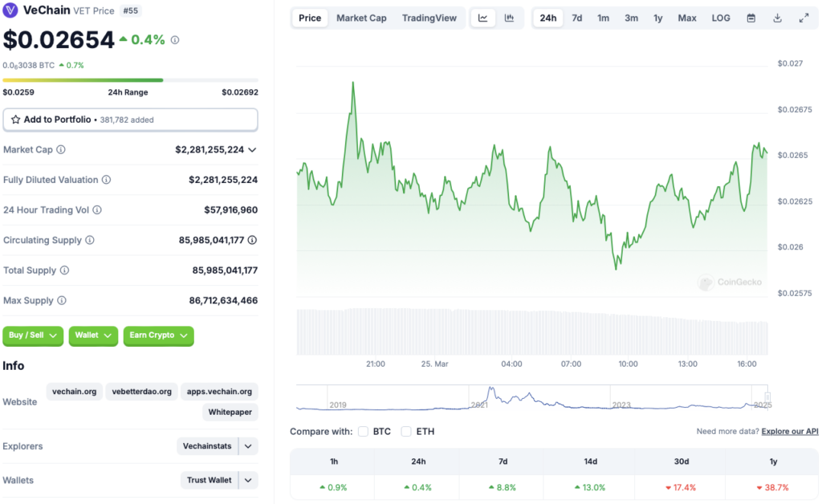Open the calendar date range picker
Image resolution: width=822 pixels, height=504 pixels.
point(751,18)
